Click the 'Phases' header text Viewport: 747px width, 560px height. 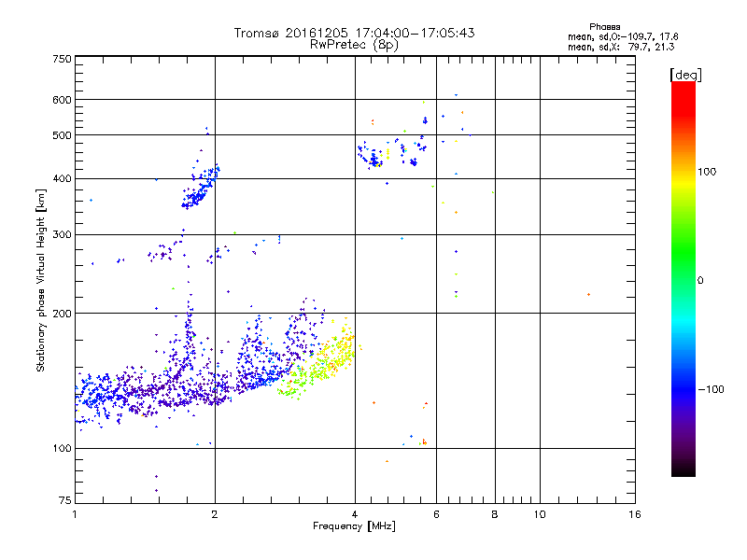pos(604,27)
